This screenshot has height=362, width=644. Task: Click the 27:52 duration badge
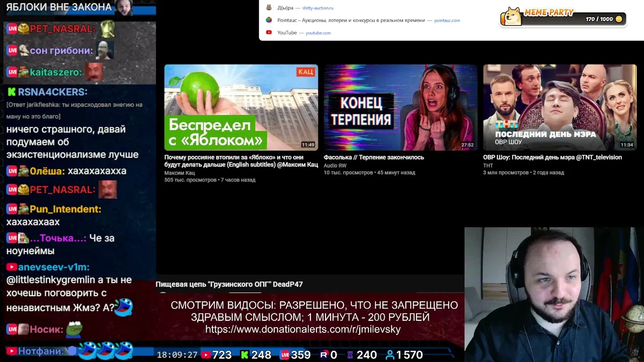467,145
